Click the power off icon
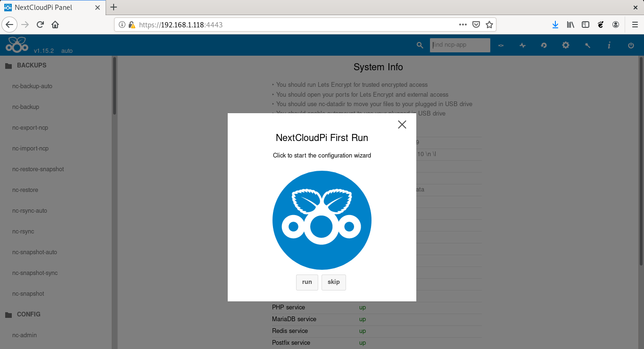This screenshot has height=349, width=644. [631, 45]
